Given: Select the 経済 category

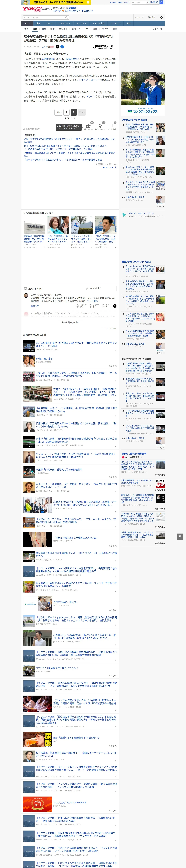Looking at the screenshot, I should coord(52,29).
